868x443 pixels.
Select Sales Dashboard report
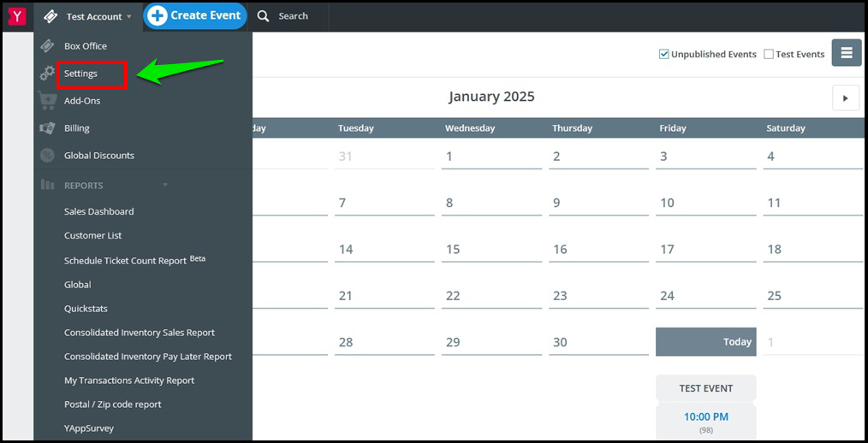click(x=99, y=211)
